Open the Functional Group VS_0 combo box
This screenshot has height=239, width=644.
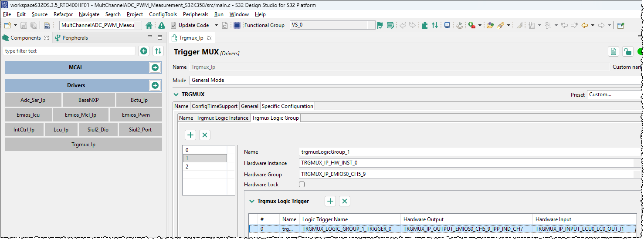(332, 25)
